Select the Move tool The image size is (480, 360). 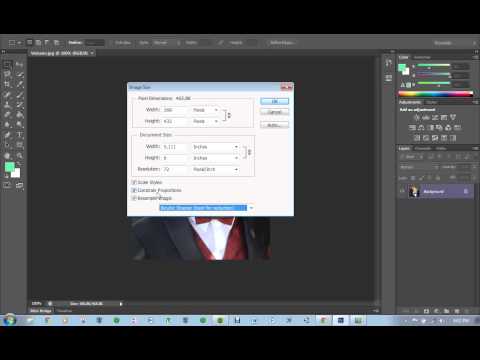click(x=20, y=64)
